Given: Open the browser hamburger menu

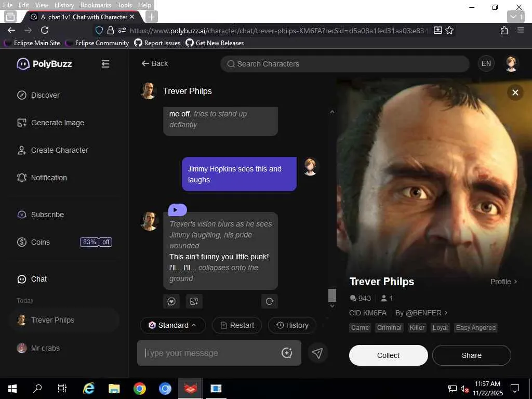Looking at the screenshot, I should [x=521, y=30].
